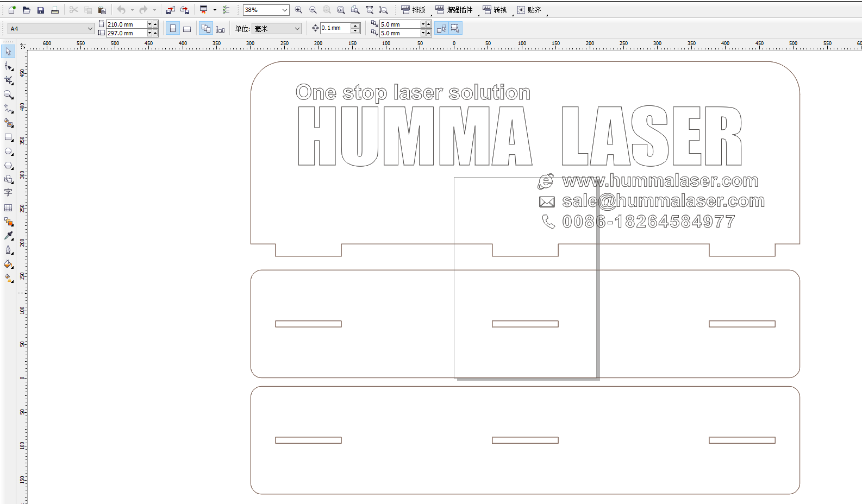Open the 转换 menu
Screen dimensions: 862x504
pos(495,10)
